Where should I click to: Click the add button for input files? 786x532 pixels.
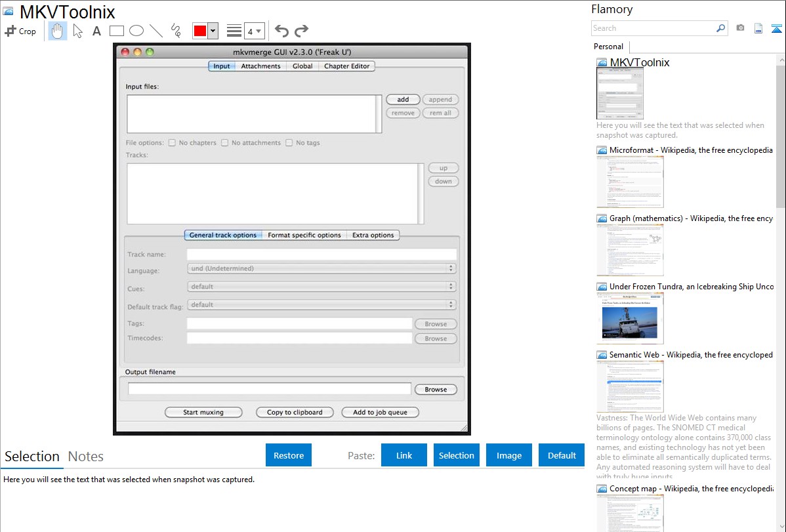403,100
